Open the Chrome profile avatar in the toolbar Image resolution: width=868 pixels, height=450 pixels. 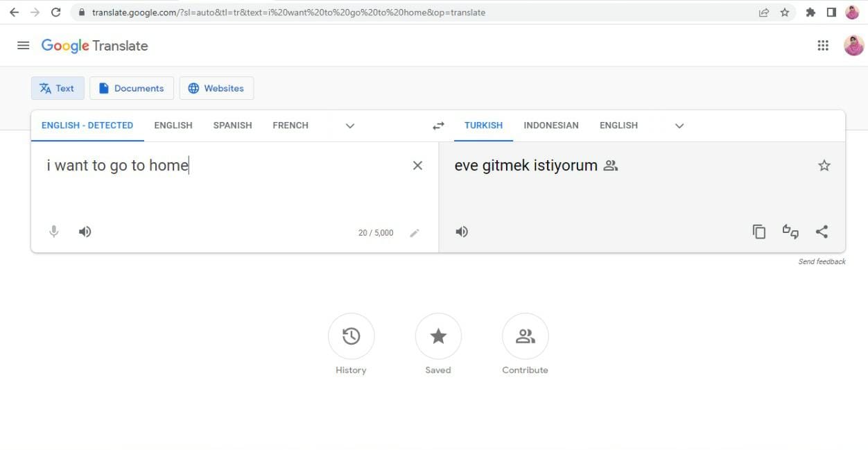tap(852, 12)
